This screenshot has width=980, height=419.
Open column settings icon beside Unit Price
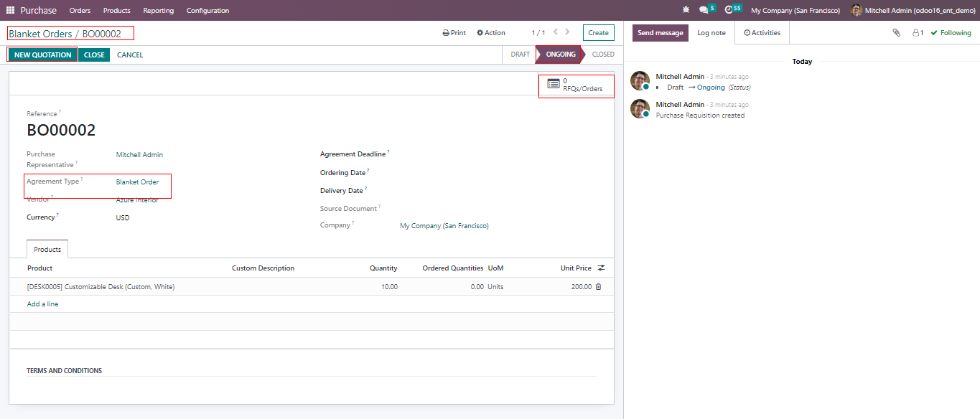pyautogui.click(x=601, y=268)
